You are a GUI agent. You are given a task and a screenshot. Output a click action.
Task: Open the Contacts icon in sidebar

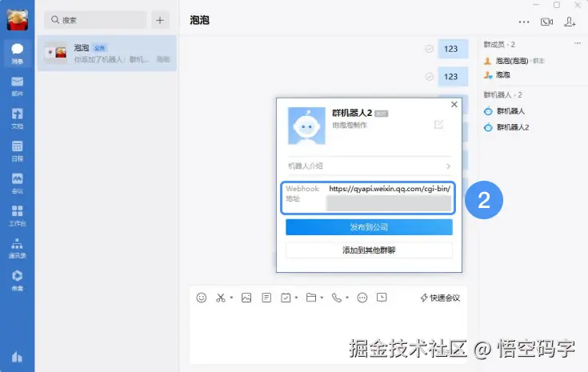coord(18,248)
